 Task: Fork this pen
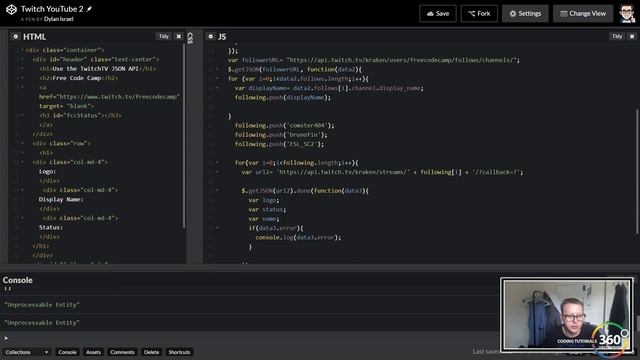coord(479,13)
